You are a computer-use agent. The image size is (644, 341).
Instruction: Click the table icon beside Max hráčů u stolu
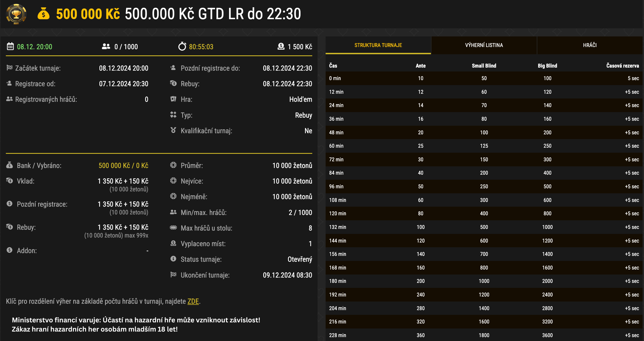173,228
